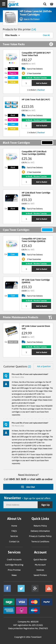The height and width of the screenshot is (644, 56).
Task: Click quantity field for HP 124A Toner Pack
Action: click(x=26, y=125)
